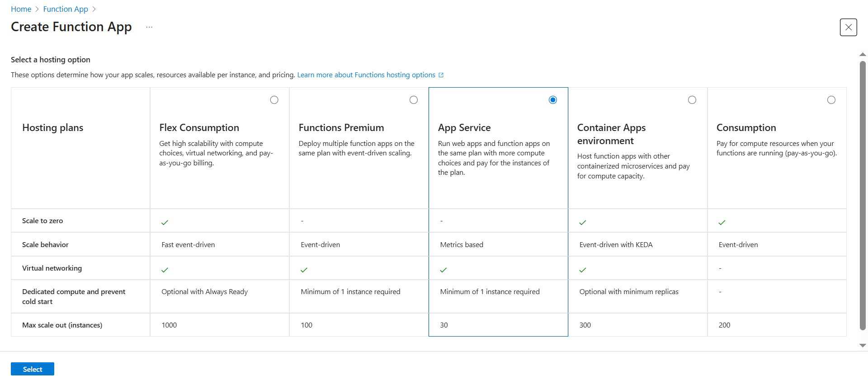Click the 'Virtual networking' row label
Screen dimensions: 868x384
pos(52,268)
